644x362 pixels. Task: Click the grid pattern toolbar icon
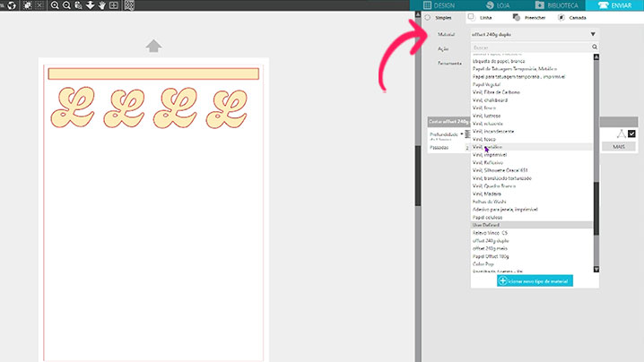tap(129, 5)
